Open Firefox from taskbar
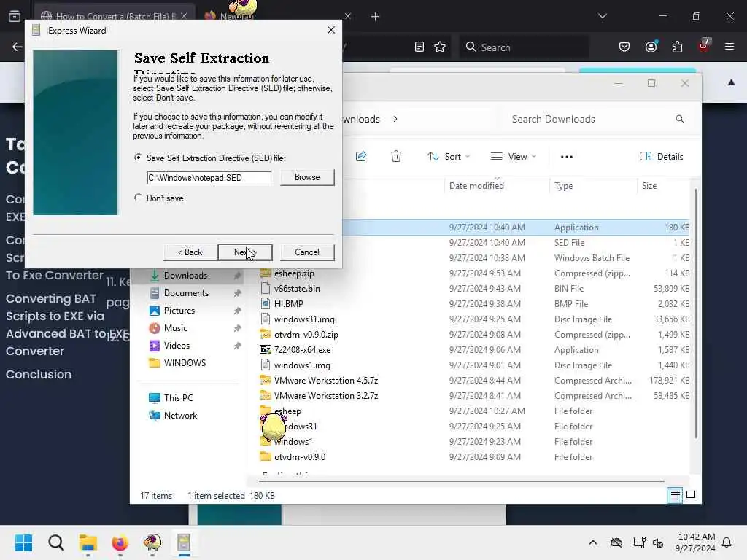This screenshot has height=560, width=747. point(120,542)
